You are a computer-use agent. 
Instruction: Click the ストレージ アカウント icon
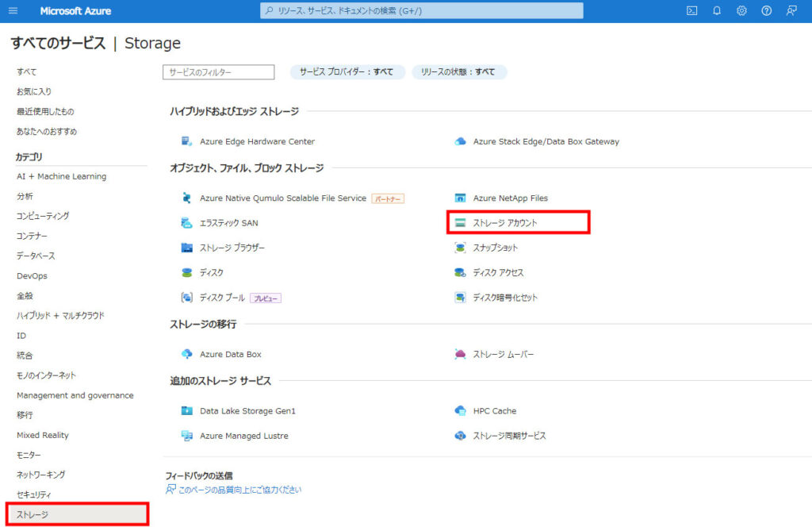(460, 223)
